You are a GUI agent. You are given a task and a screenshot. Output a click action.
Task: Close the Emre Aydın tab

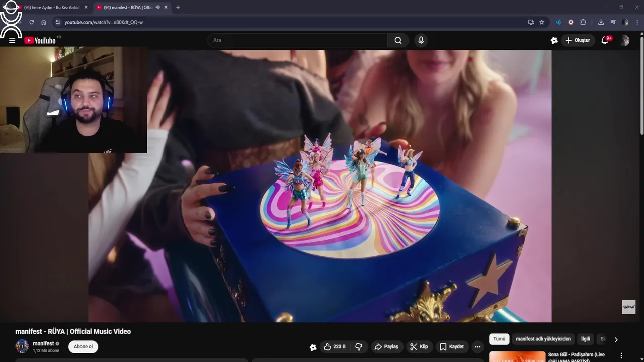[x=86, y=7]
